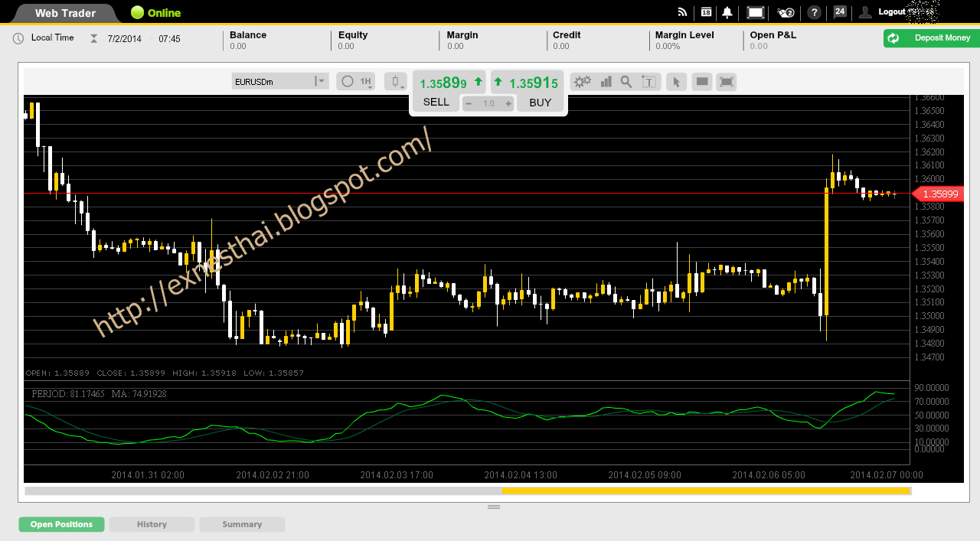Click the lot size 1.0 field
The height and width of the screenshot is (541, 980).
(x=488, y=103)
